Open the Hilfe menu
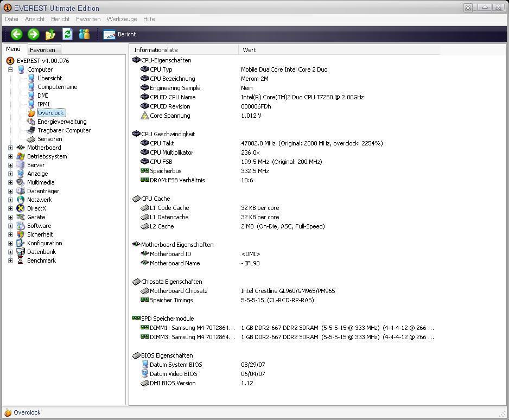Image resolution: width=509 pixels, height=420 pixels. (x=149, y=19)
